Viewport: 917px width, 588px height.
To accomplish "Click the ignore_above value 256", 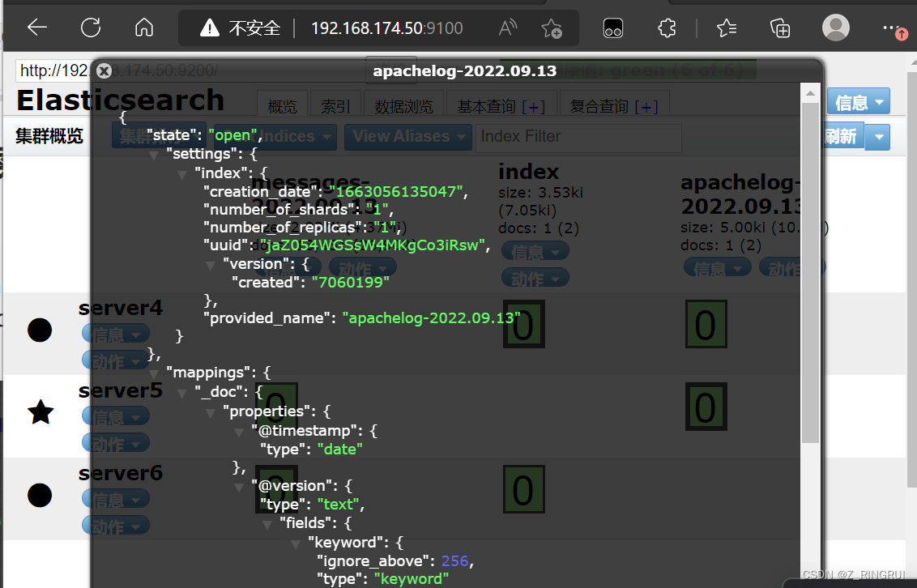I will (455, 561).
